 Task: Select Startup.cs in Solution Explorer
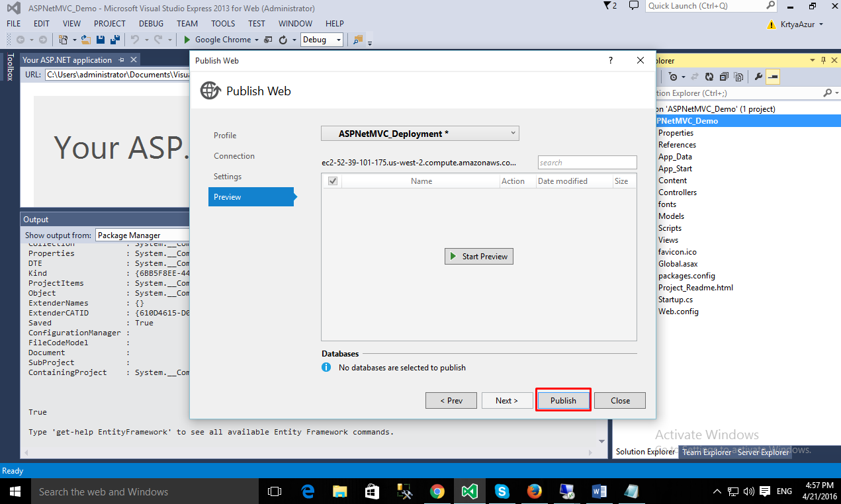pyautogui.click(x=676, y=300)
